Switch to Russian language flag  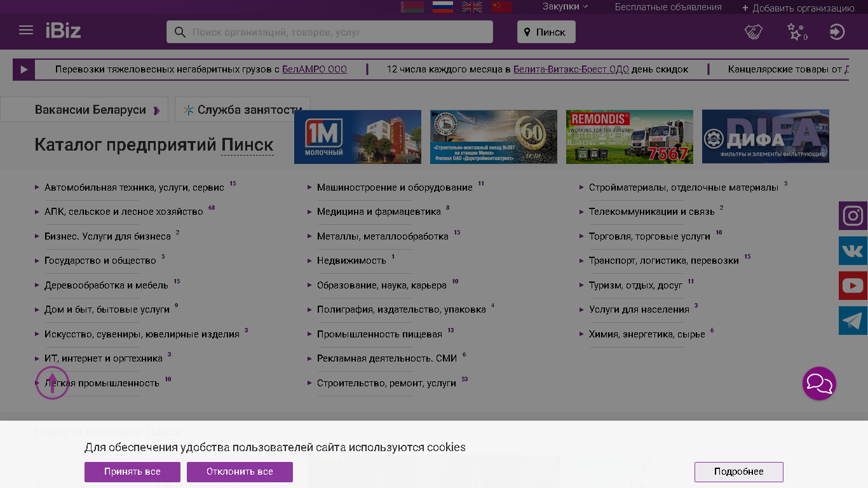pyautogui.click(x=443, y=7)
